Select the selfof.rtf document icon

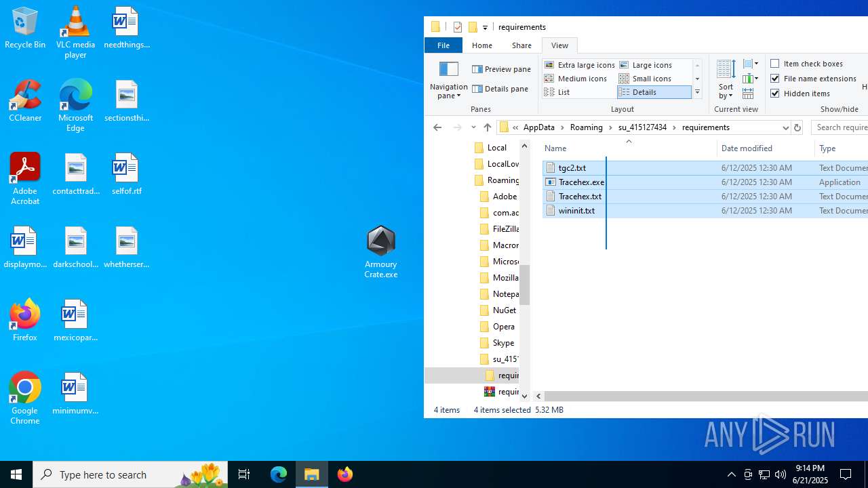tap(126, 174)
